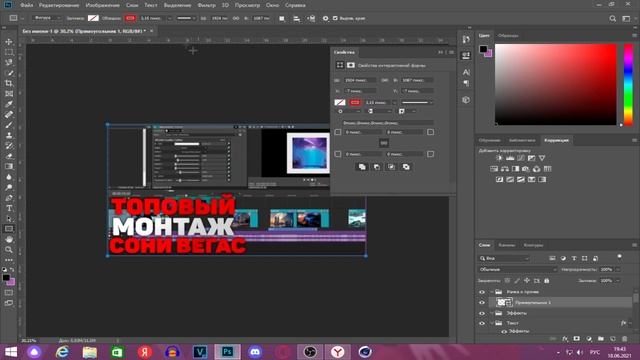This screenshot has width=640, height=360.
Task: Open the 3D panel icon in dock
Action: [466, 100]
